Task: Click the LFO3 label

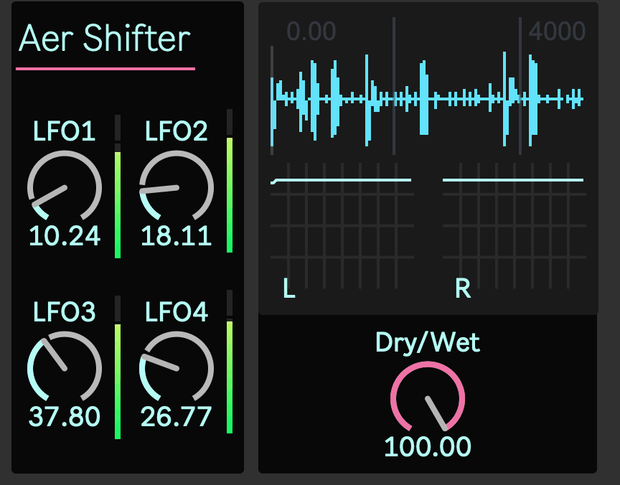Action: (x=64, y=312)
